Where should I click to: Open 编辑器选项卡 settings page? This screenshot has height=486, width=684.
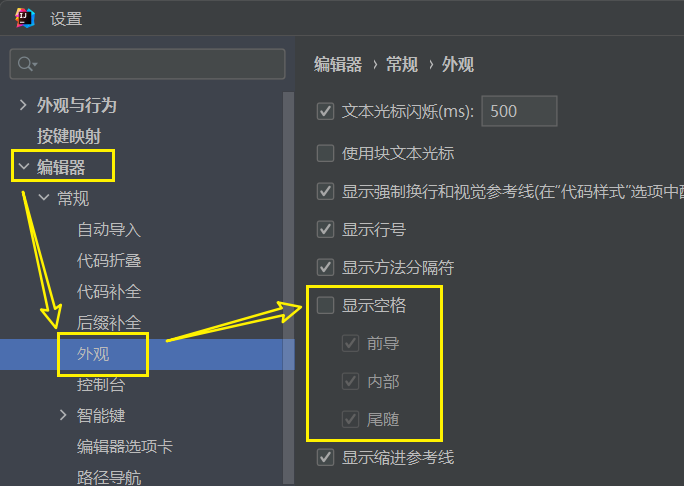coord(125,446)
